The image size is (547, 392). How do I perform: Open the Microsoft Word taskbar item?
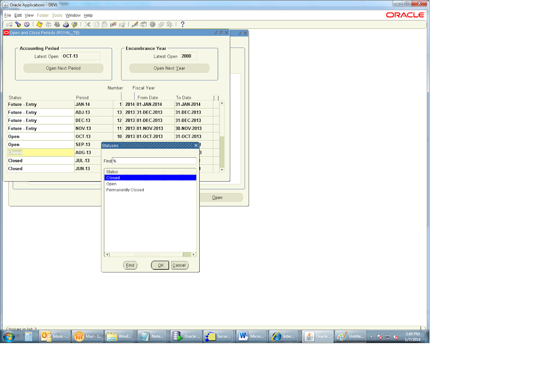tap(251, 337)
